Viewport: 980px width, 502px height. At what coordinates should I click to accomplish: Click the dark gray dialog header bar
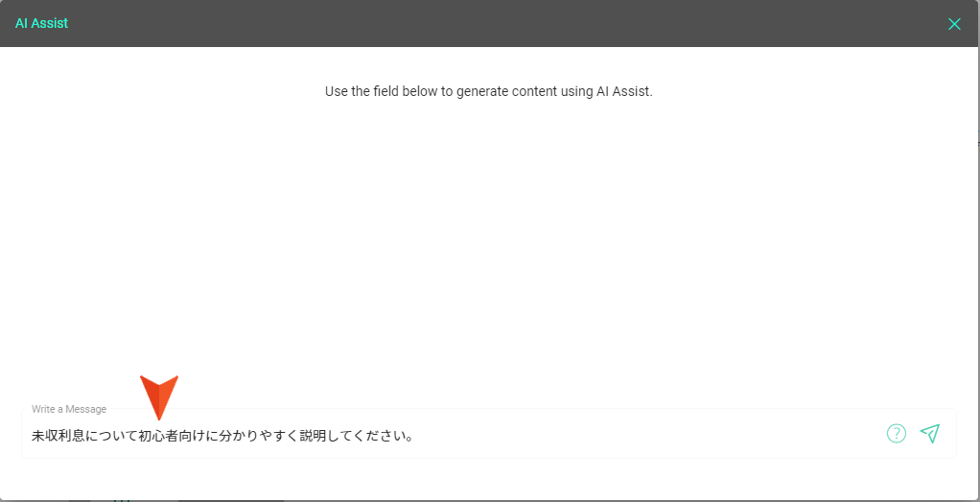(489, 24)
